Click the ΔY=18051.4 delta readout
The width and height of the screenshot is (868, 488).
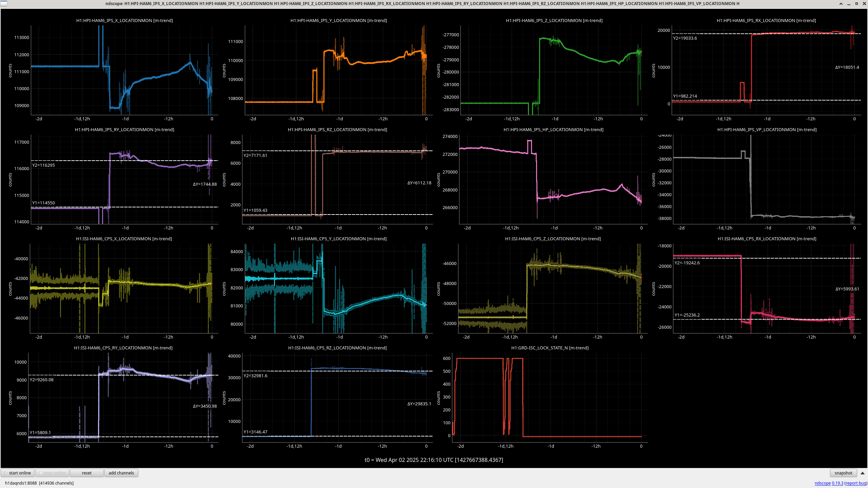[x=847, y=67]
